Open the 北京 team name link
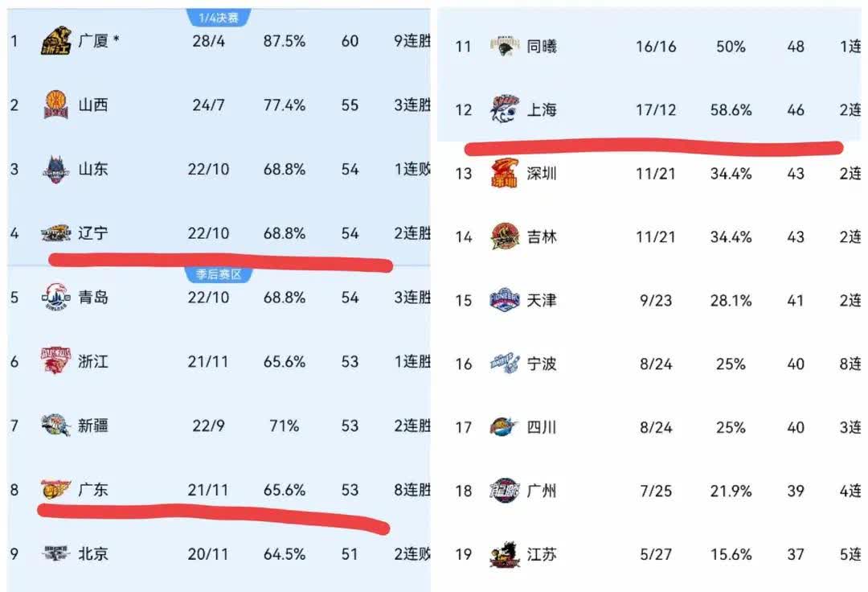The image size is (868, 592). coord(93,553)
